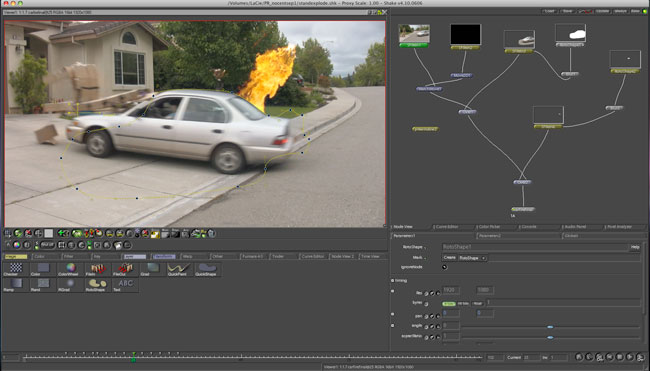The width and height of the screenshot is (650, 371).
Task: Toggle the keyframe icon next to res
Action: pos(432,293)
